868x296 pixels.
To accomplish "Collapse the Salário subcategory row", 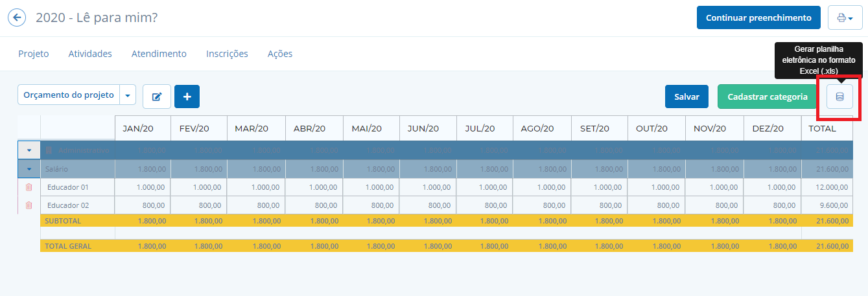I will click(x=29, y=169).
